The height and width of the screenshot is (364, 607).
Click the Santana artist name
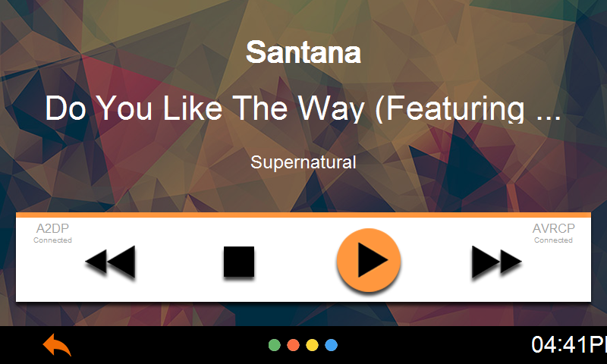(x=303, y=52)
